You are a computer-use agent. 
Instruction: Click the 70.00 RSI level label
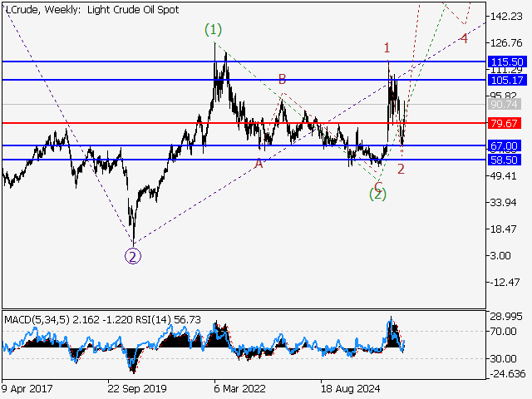pyautogui.click(x=504, y=332)
